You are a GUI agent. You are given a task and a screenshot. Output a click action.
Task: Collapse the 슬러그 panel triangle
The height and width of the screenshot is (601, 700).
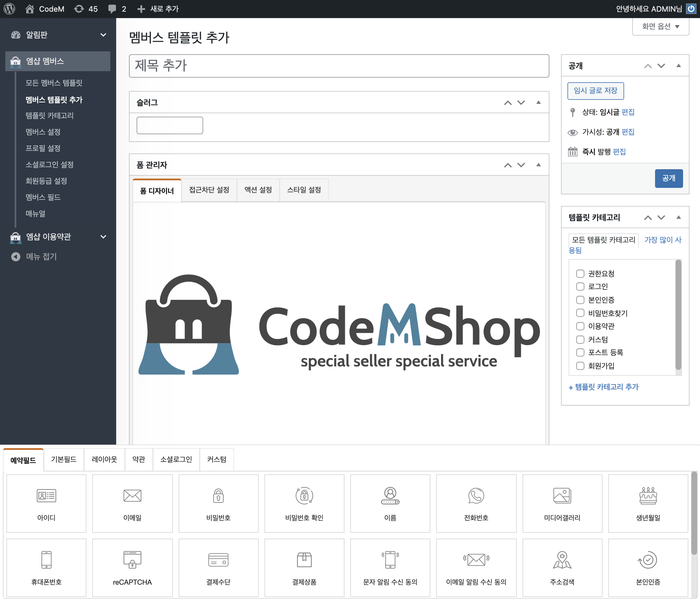539,102
